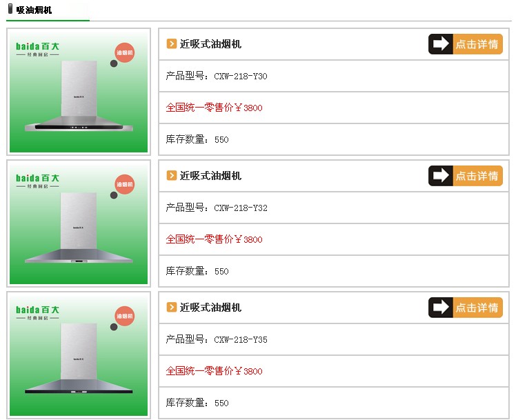Open the third range hood product image
Viewport: 518px width, 420px height.
(79, 355)
